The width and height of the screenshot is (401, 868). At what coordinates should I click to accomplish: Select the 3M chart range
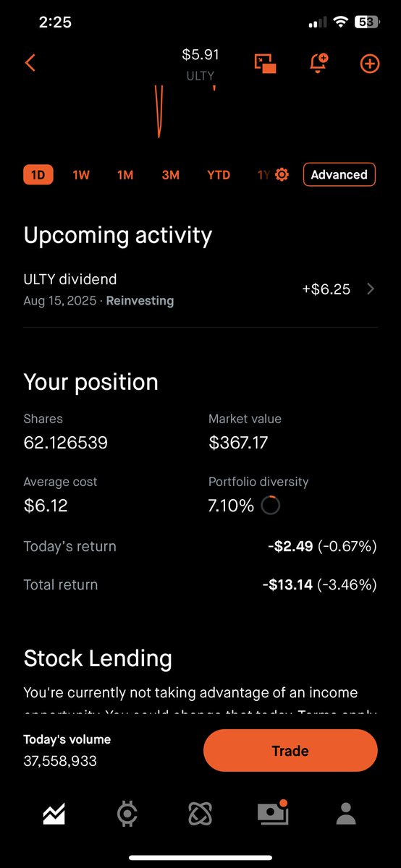click(x=170, y=175)
